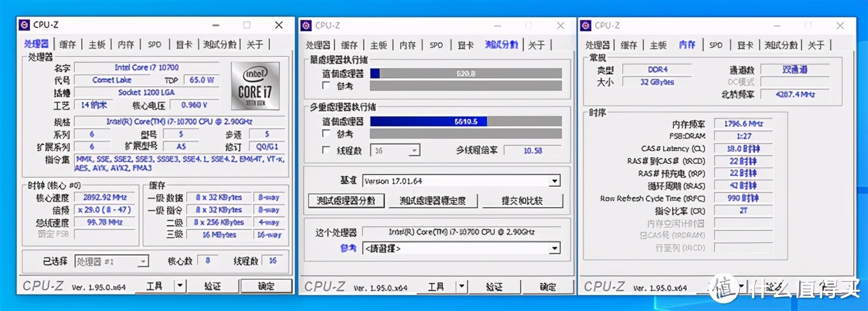Click DRAM frequency value 1794.6 MHz
This screenshot has width=868, height=311.
[x=744, y=124]
